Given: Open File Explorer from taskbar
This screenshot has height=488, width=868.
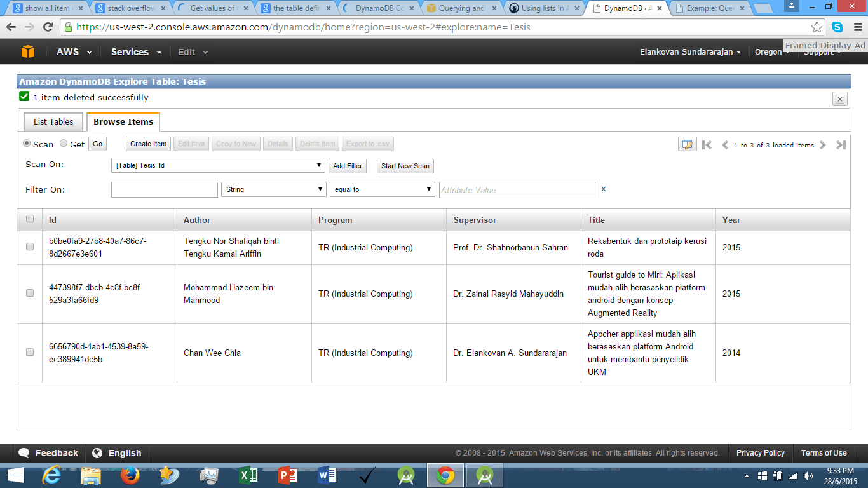Looking at the screenshot, I should 91,475.
